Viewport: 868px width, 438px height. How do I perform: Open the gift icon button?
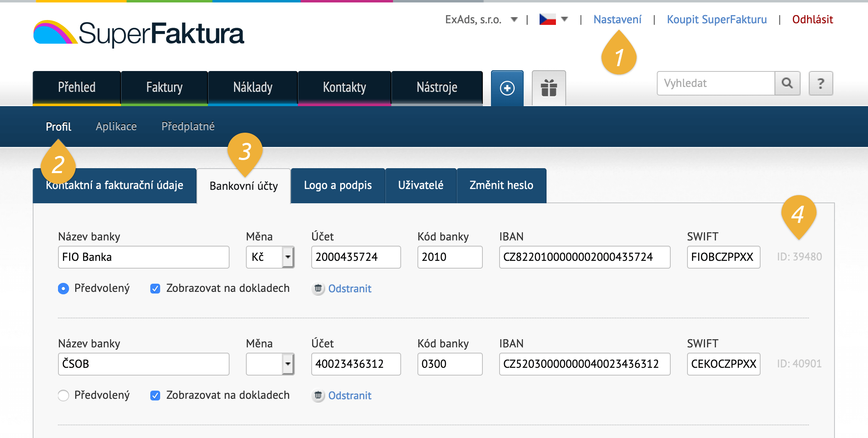coord(549,88)
